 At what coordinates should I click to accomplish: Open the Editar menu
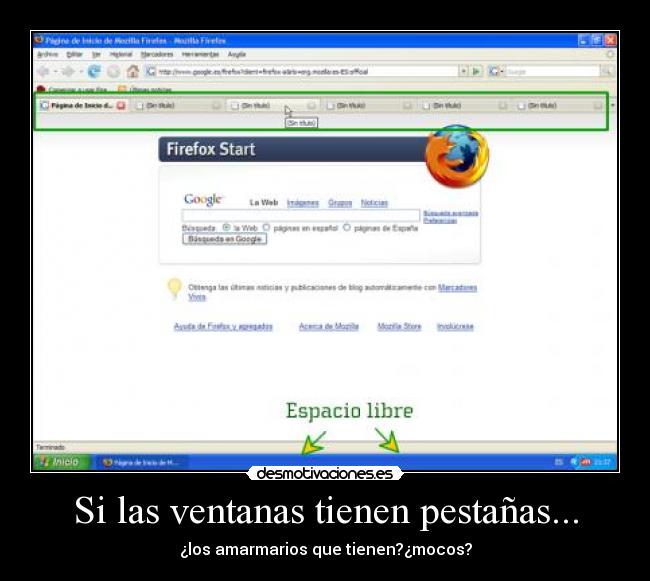[75, 54]
